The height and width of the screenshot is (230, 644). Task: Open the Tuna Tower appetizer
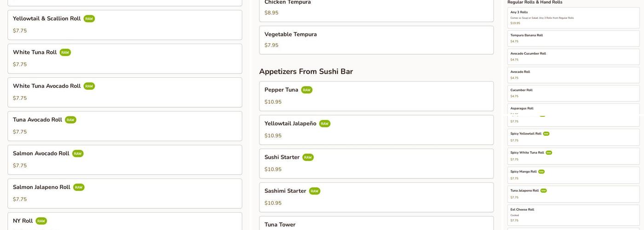pos(376,224)
